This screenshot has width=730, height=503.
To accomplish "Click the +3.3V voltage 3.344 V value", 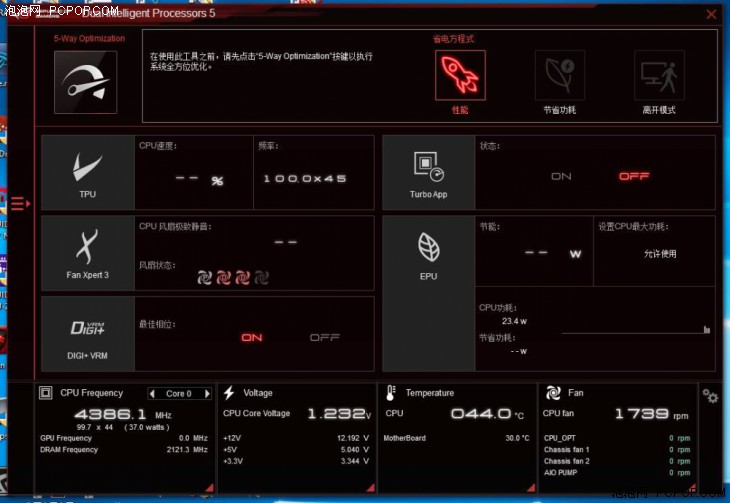I will click(355, 461).
